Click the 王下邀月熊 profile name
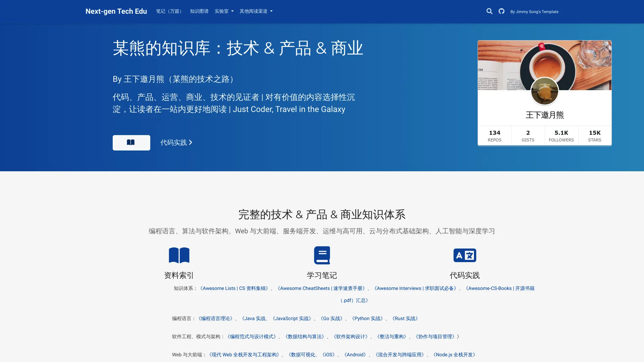644x362 pixels. click(x=545, y=115)
